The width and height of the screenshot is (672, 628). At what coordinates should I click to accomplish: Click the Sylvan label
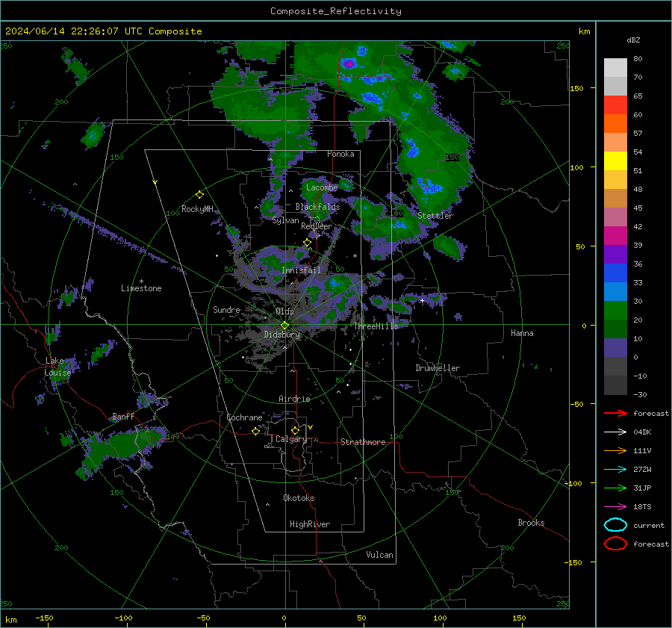pos(285,220)
